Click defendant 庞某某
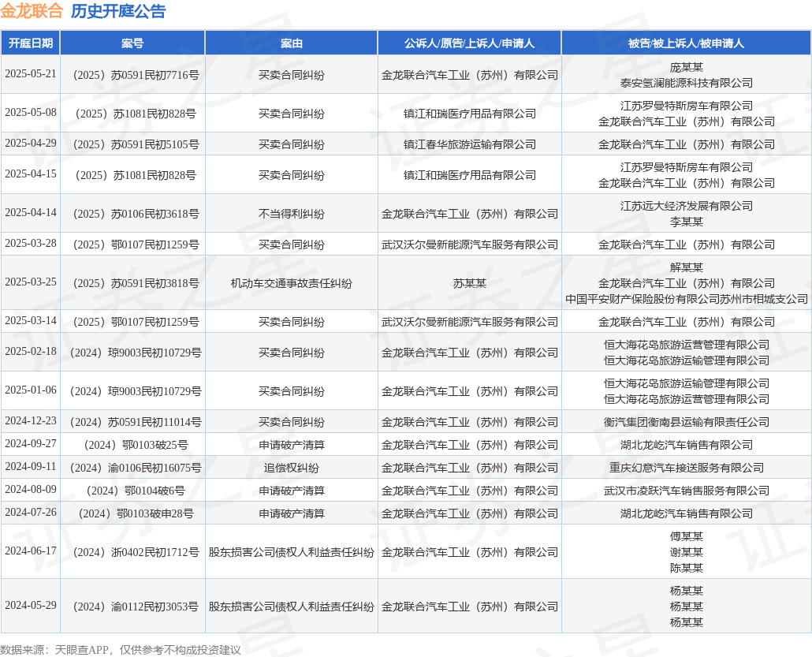812x657 pixels. coord(686,67)
